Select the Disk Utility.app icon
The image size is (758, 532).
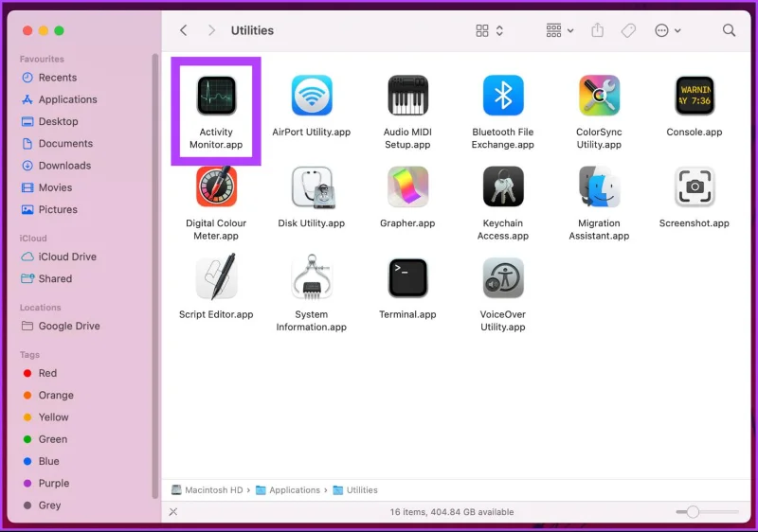pyautogui.click(x=312, y=186)
